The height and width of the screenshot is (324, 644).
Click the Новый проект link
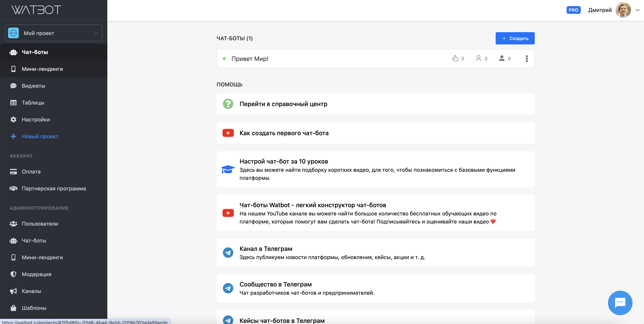click(x=40, y=136)
